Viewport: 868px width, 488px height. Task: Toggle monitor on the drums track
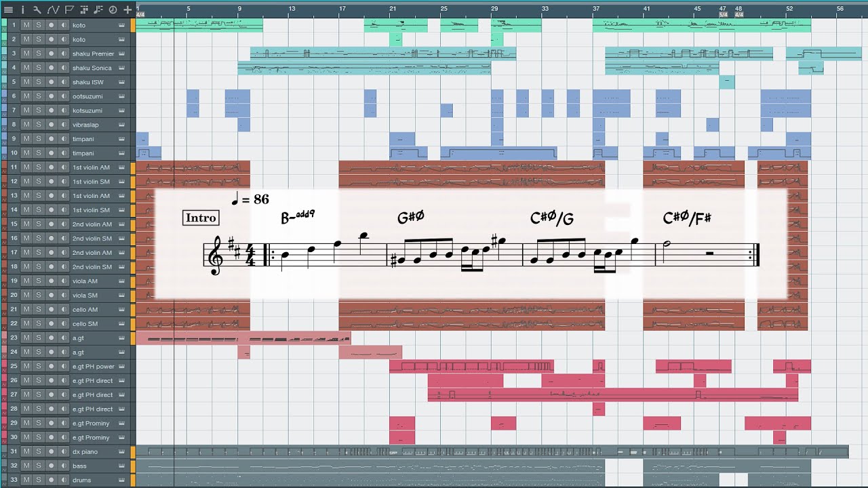pos(63,480)
